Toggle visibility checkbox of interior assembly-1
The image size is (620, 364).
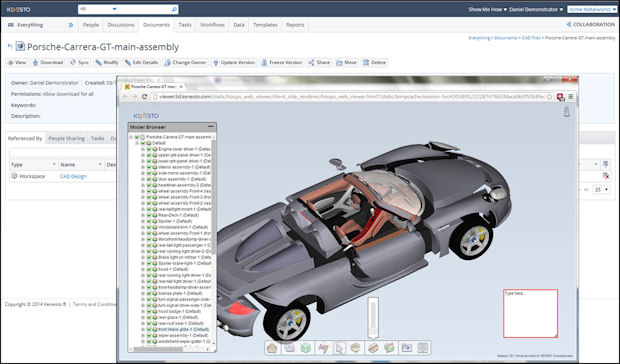coord(149,167)
